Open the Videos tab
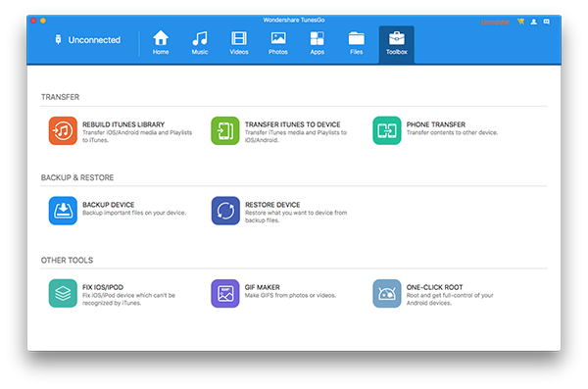Image resolution: width=588 pixels, height=389 pixels. click(239, 42)
